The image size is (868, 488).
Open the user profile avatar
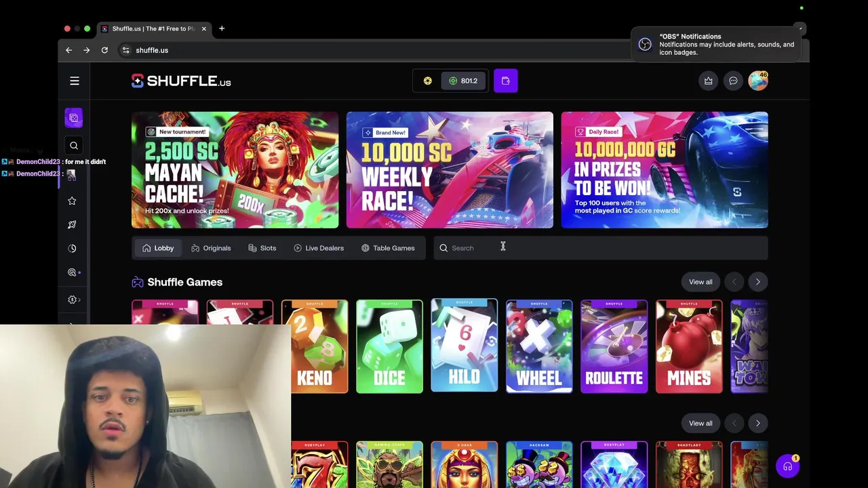758,81
